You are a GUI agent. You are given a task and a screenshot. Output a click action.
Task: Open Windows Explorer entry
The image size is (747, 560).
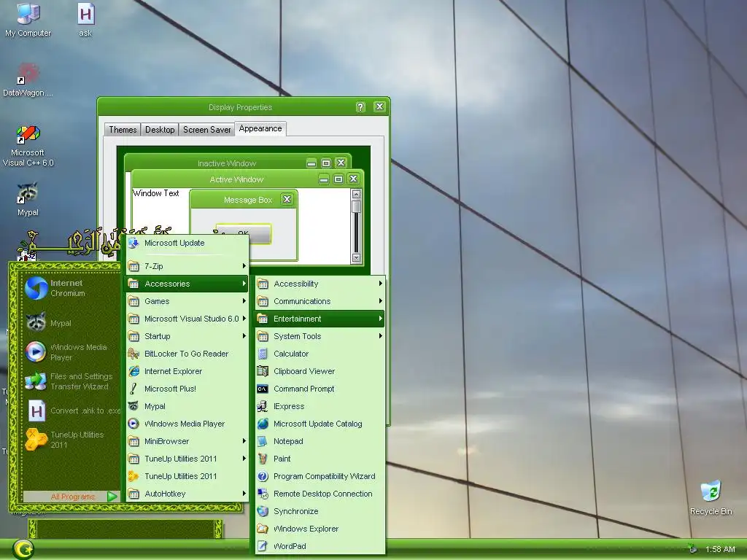pyautogui.click(x=320, y=529)
